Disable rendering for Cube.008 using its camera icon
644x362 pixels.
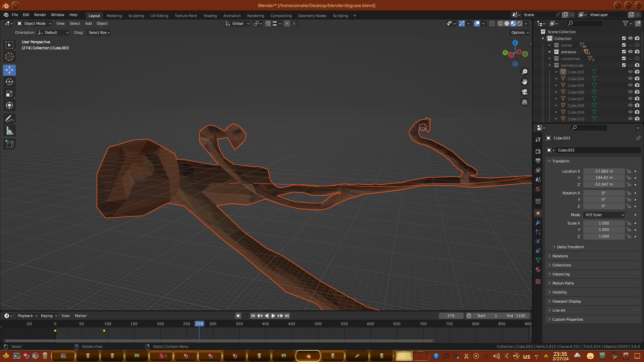637,105
